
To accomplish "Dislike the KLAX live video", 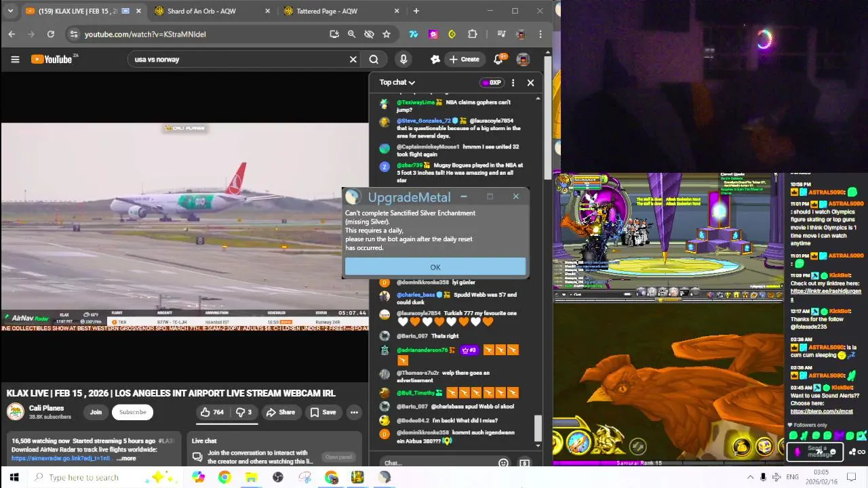I will point(243,412).
